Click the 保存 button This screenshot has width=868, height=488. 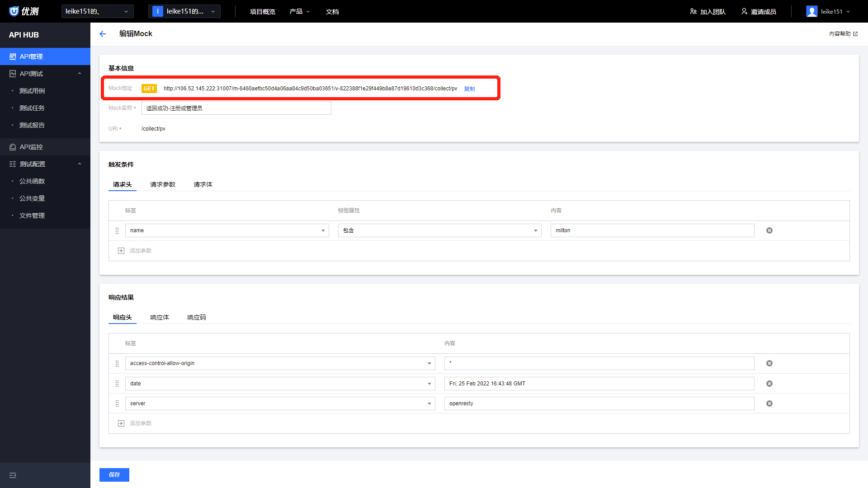click(114, 475)
